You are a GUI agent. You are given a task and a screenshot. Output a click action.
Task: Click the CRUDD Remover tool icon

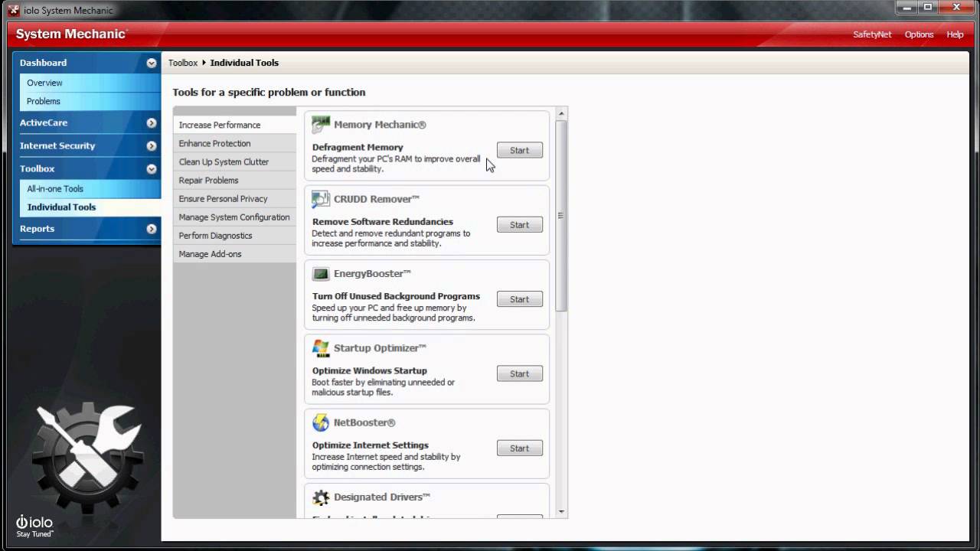[321, 199]
